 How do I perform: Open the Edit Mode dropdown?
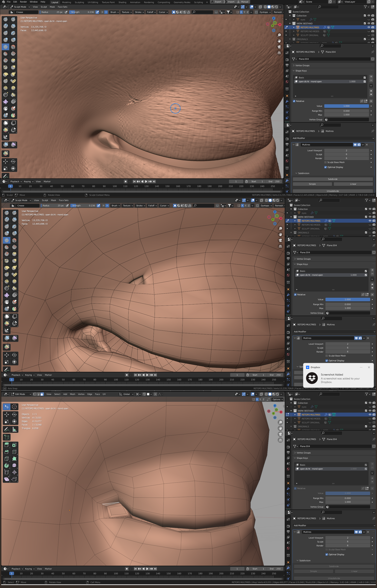(x=20, y=394)
